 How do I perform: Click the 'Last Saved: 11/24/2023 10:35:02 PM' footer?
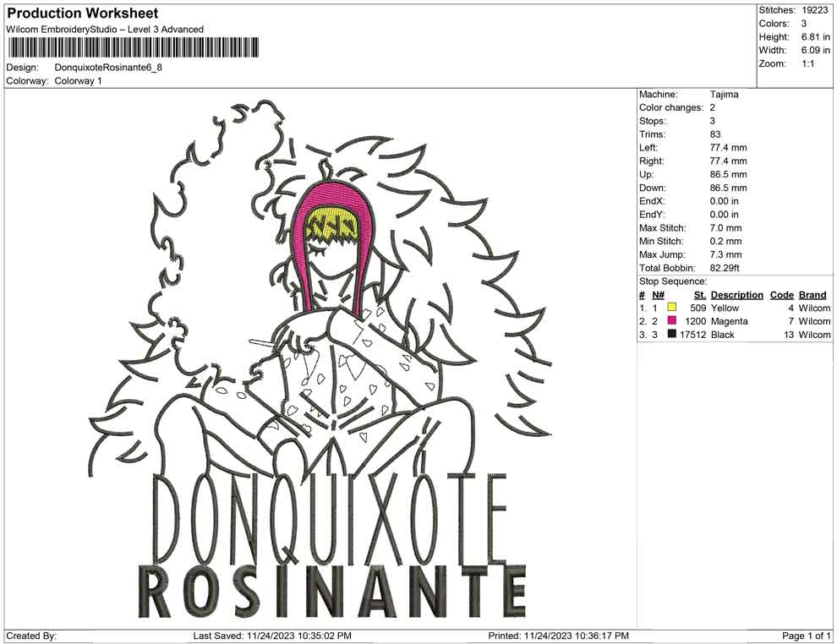coord(272,636)
